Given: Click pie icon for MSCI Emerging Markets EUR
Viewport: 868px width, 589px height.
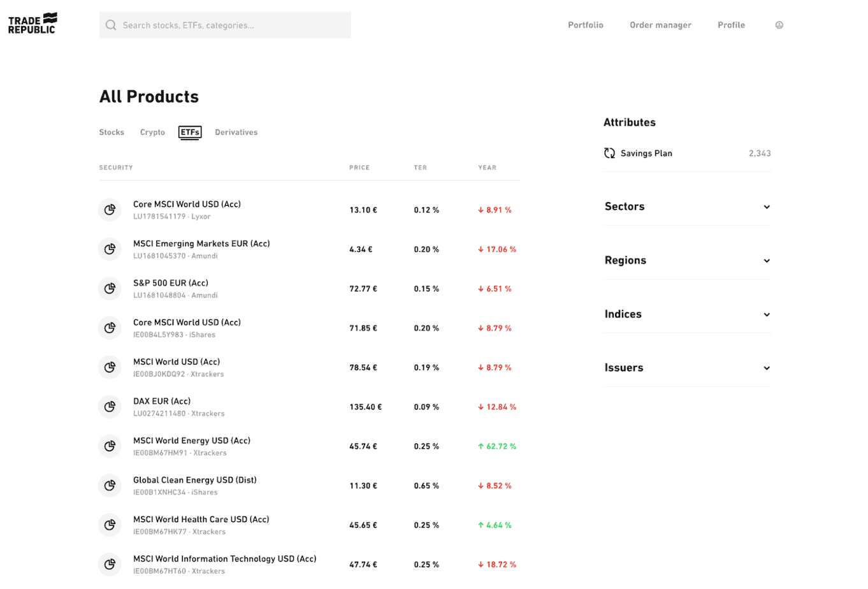Looking at the screenshot, I should 110,249.
